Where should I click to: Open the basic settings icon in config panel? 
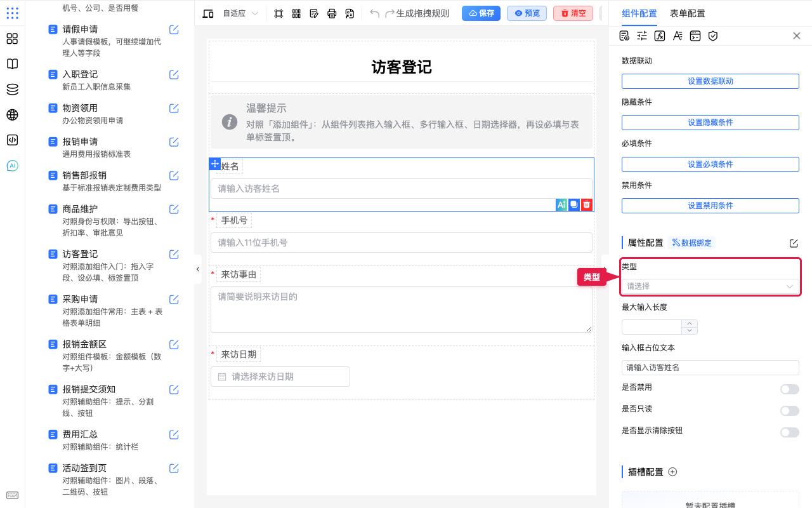(624, 36)
